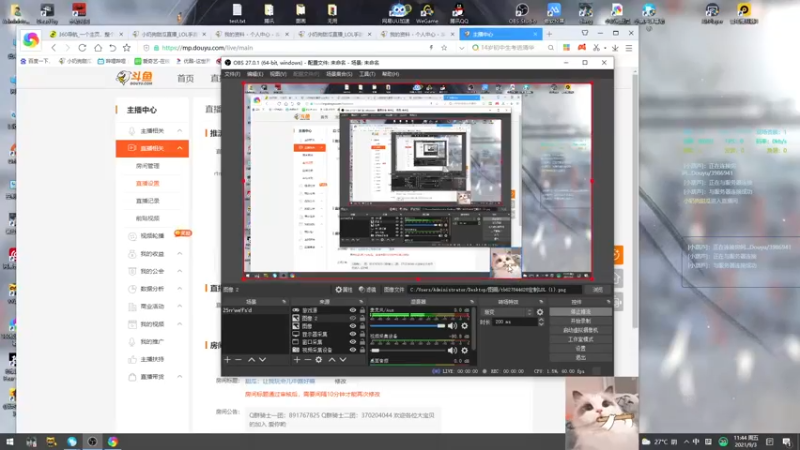Viewport: 800px width, 450px height.
Task: Open the OBS 帮助 menu
Action: point(390,74)
